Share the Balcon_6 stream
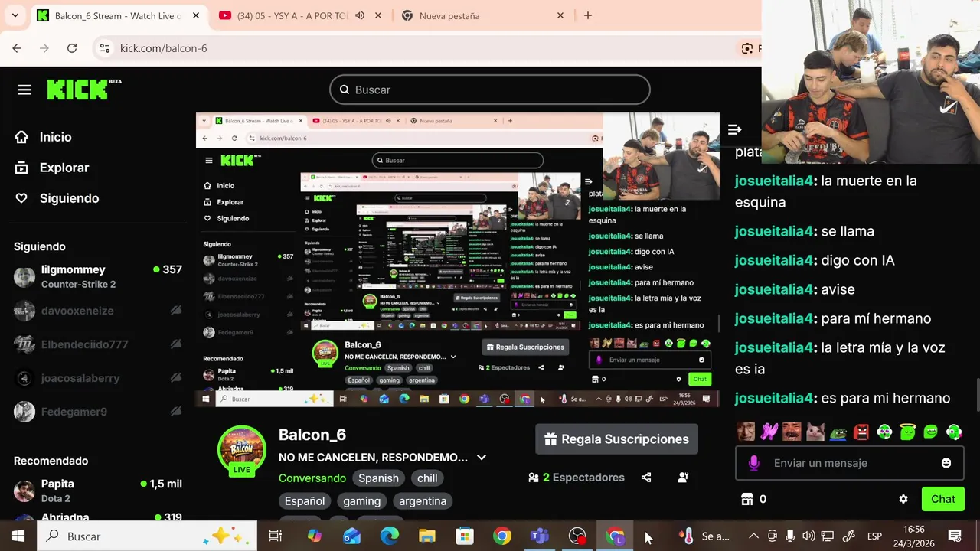The height and width of the screenshot is (551, 980). [x=646, y=478]
